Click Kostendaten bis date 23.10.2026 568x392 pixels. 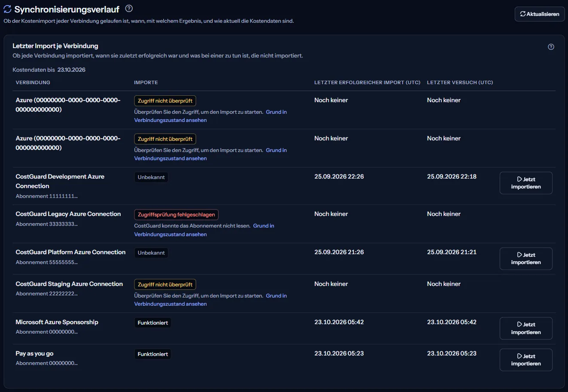pyautogui.click(x=71, y=70)
